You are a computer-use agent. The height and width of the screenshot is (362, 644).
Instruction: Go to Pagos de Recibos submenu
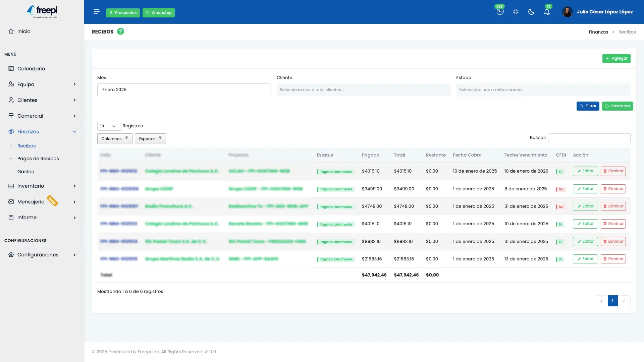coord(38,159)
